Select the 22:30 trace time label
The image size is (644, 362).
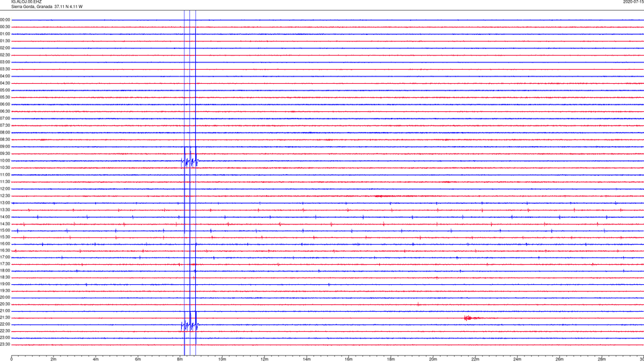(5, 330)
